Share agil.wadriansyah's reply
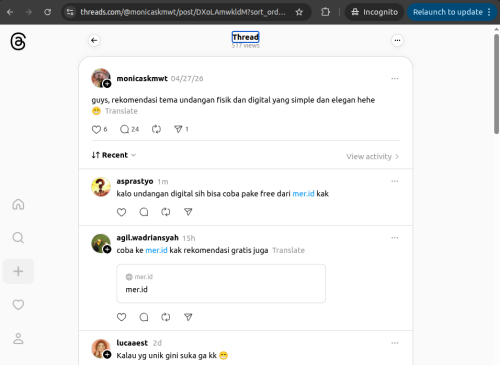 point(188,317)
